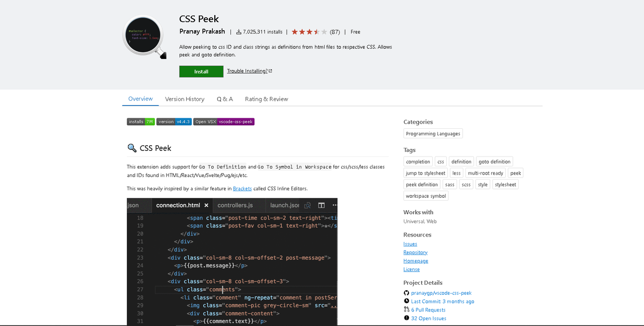The width and height of the screenshot is (644, 326).
Task: Click the launch.json tab in demo image
Action: pos(284,205)
